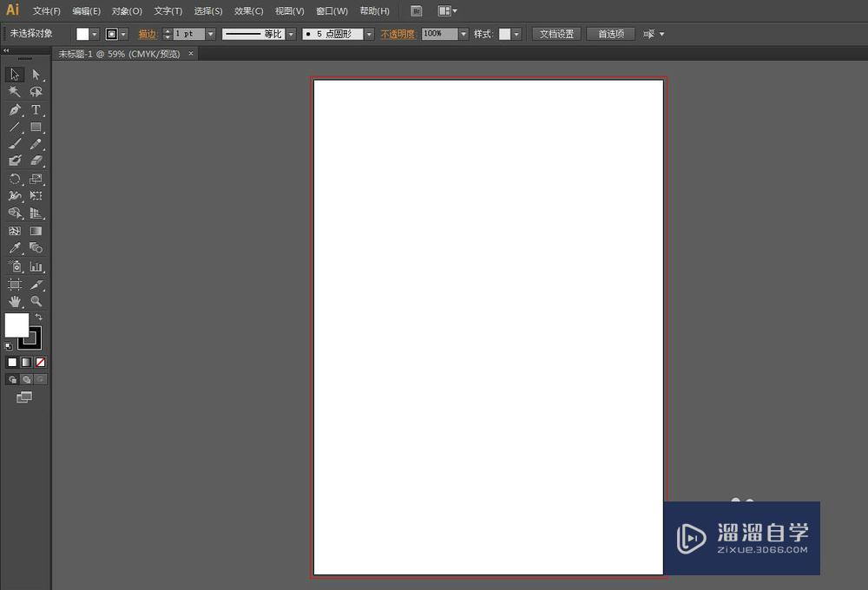Pick the Direct Selection tool

tap(36, 75)
